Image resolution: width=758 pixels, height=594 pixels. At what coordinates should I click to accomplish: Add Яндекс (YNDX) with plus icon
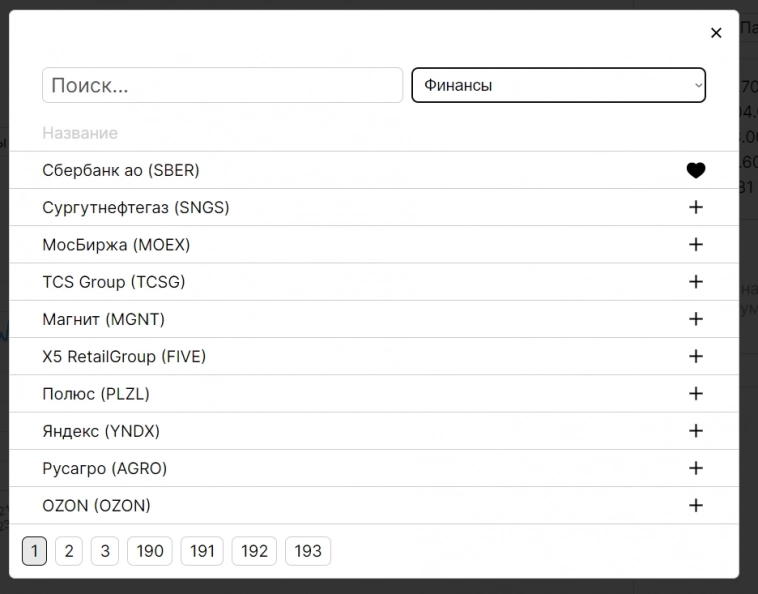click(696, 431)
